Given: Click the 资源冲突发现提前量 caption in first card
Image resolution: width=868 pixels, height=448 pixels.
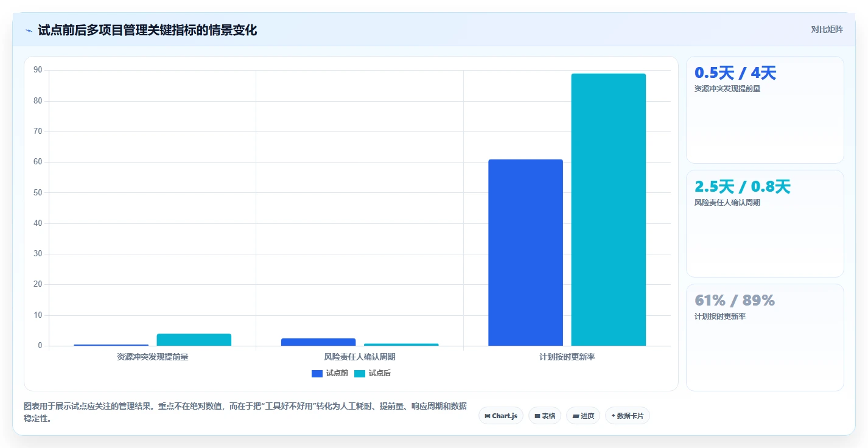Looking at the screenshot, I should click(x=727, y=88).
